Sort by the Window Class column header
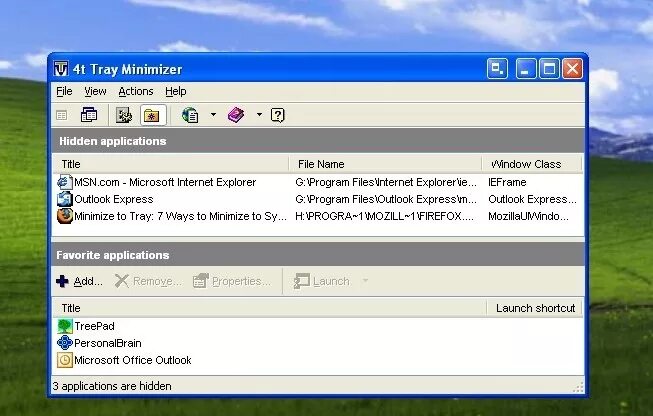 (531, 164)
